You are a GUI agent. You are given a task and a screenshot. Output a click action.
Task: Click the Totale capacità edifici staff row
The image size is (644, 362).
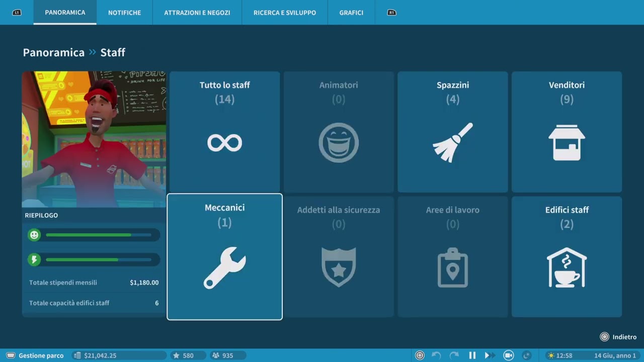tap(94, 303)
